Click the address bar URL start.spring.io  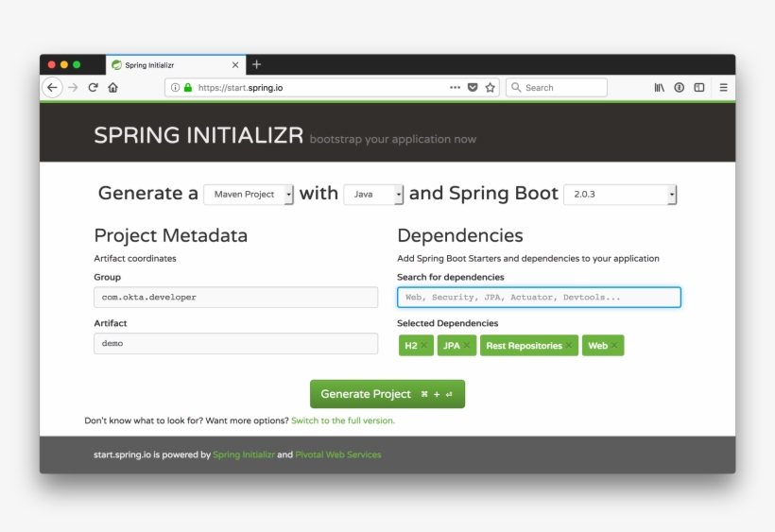(241, 88)
